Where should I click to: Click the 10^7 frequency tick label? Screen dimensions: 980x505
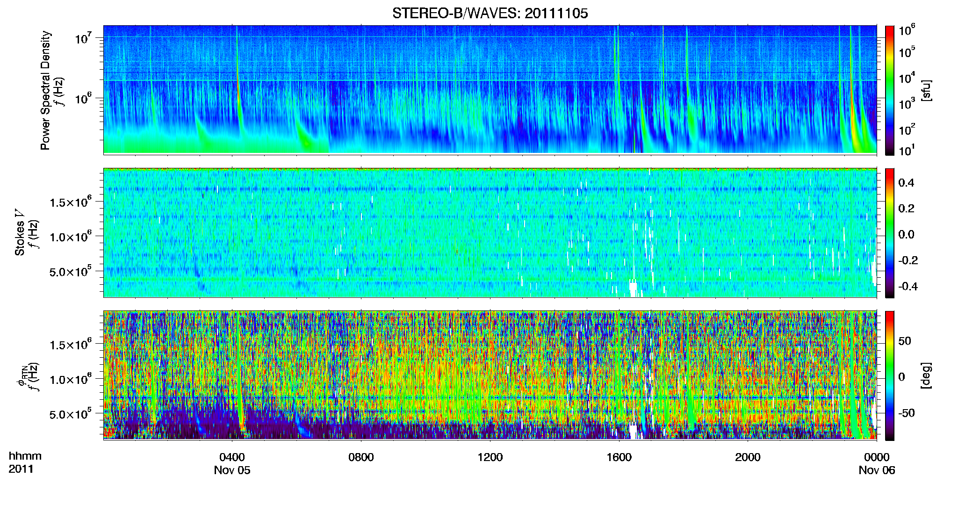84,38
